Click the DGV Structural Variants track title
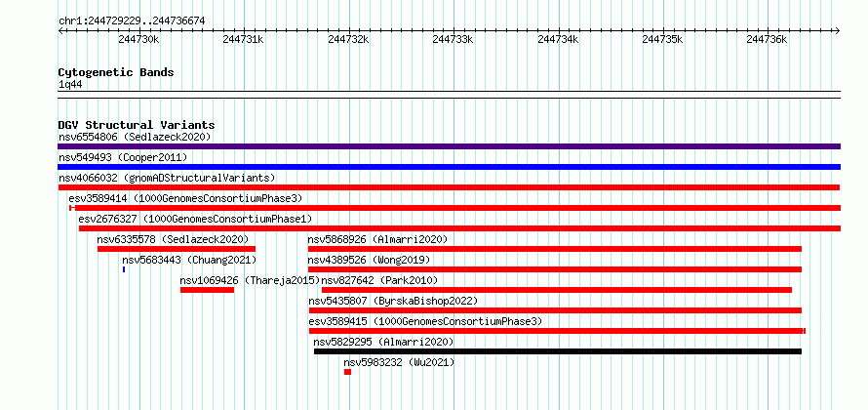Image resolution: width=868 pixels, height=410 pixels. click(137, 125)
